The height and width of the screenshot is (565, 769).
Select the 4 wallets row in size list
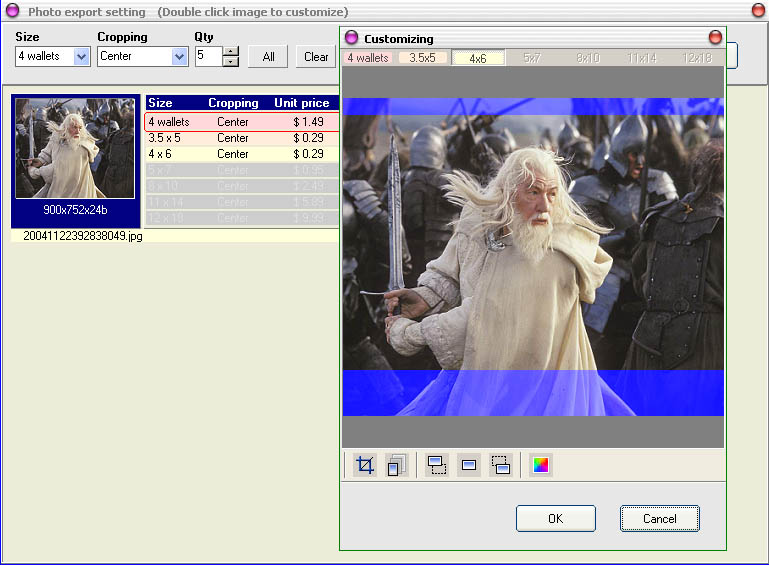pyautogui.click(x=242, y=122)
